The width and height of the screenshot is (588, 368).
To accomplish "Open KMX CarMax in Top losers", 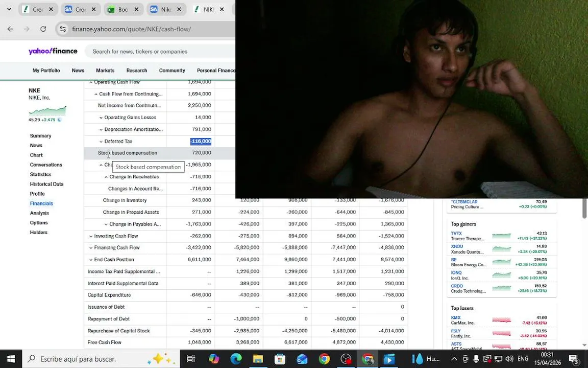I will click(456, 318).
